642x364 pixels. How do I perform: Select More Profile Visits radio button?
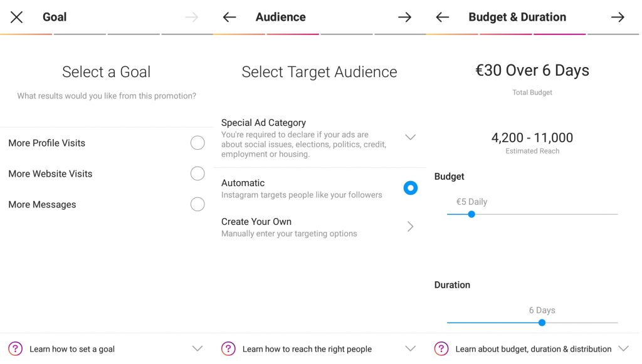197,143
